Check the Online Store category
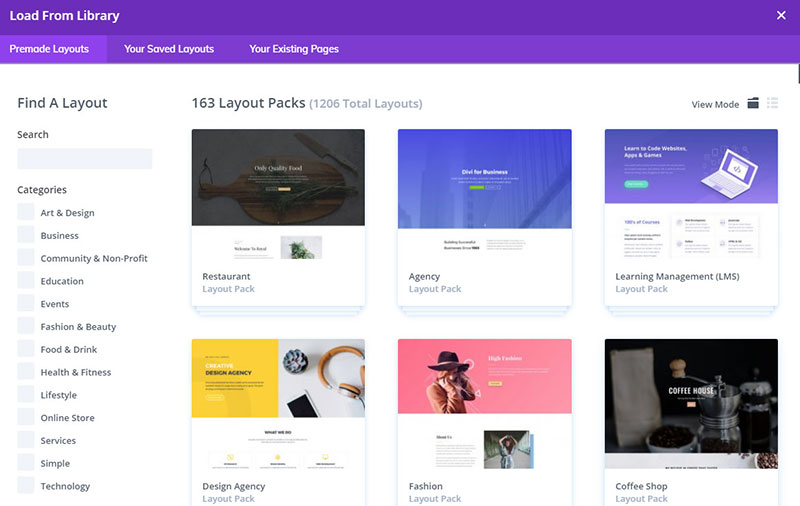800x506 pixels. tap(26, 417)
